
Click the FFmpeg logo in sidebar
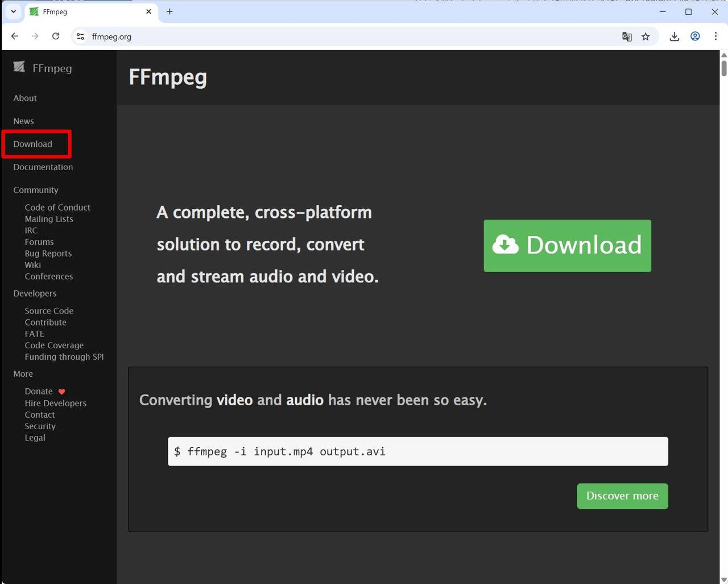[19, 67]
